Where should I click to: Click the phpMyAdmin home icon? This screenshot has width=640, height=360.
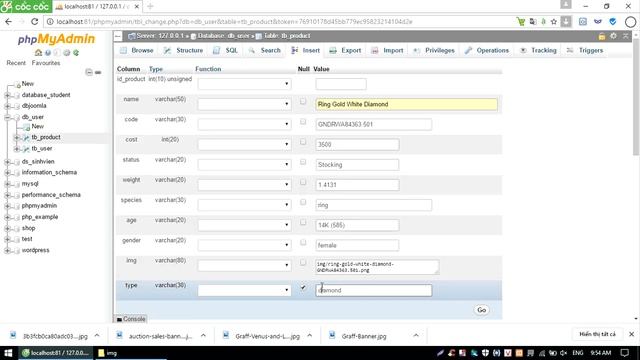coord(38,53)
